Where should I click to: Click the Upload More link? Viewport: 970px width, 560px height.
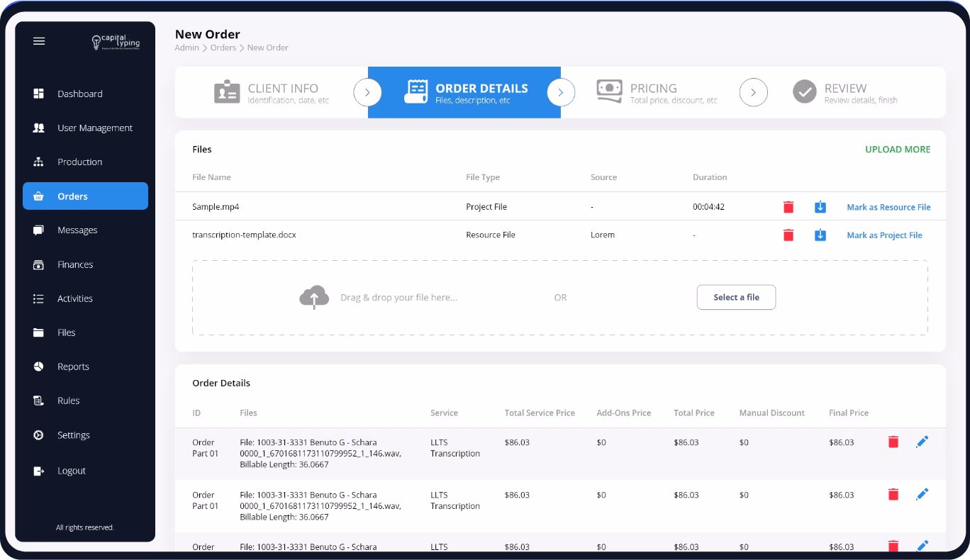coord(897,150)
